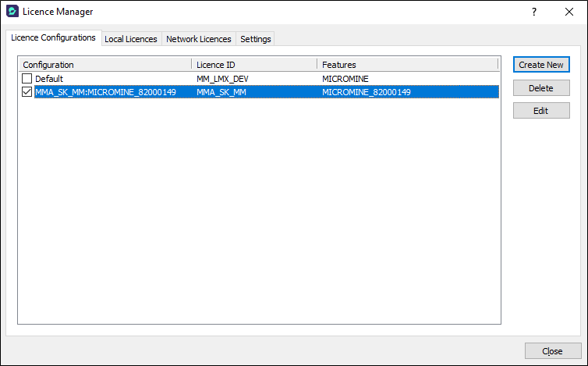Click the MICROMINE features cell
This screenshot has height=366, width=588.
(345, 79)
